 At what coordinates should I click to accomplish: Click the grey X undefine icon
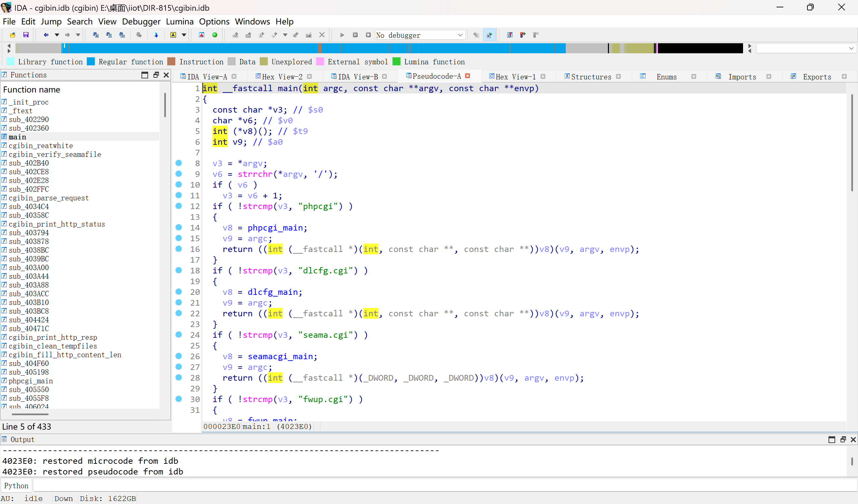[322, 35]
